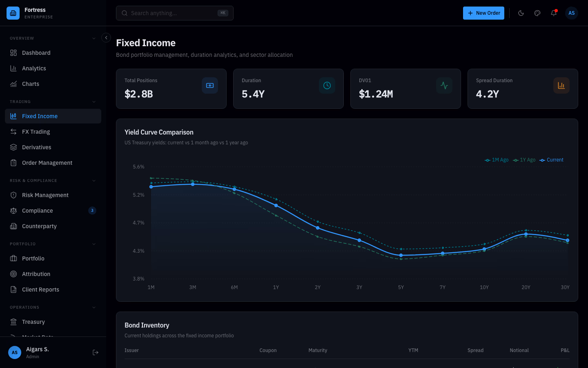The height and width of the screenshot is (368, 588).
Task: Click the Yield Curve Comparison title
Action: point(159,132)
